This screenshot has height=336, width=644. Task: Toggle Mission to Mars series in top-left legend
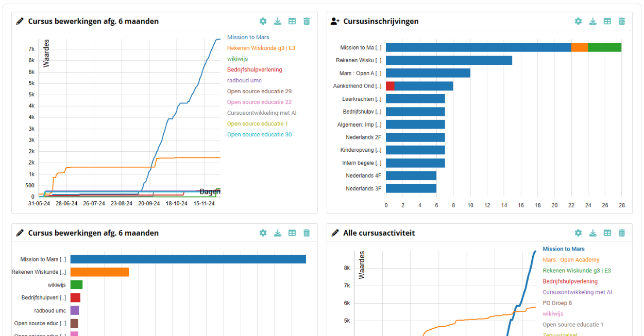point(248,37)
